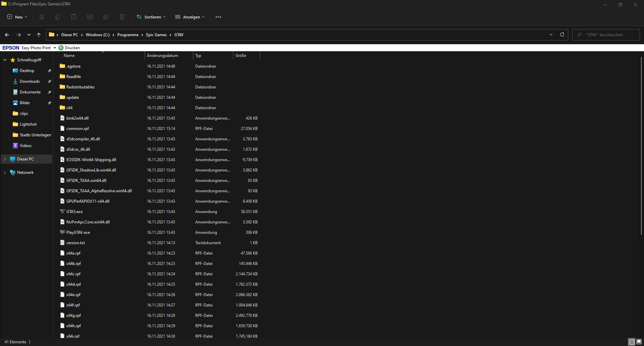
Task: Click the Videos icon in sidebar
Action: [x=15, y=146]
